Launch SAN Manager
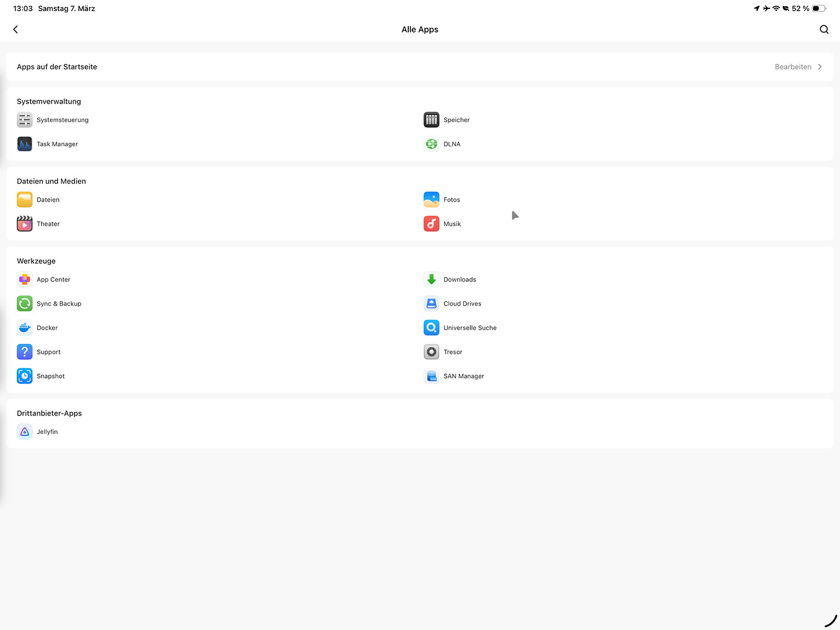Image resolution: width=840 pixels, height=630 pixels. tap(431, 376)
